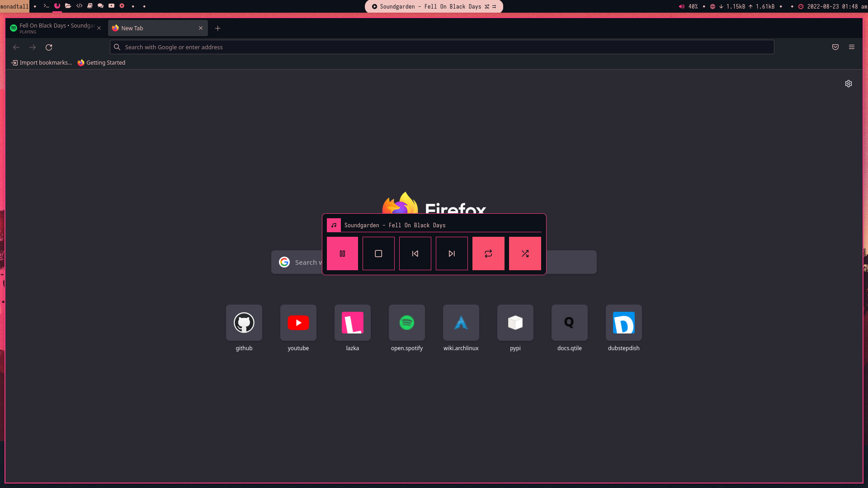
Task: Open the terminal workspace in top bar
Action: 46,6
